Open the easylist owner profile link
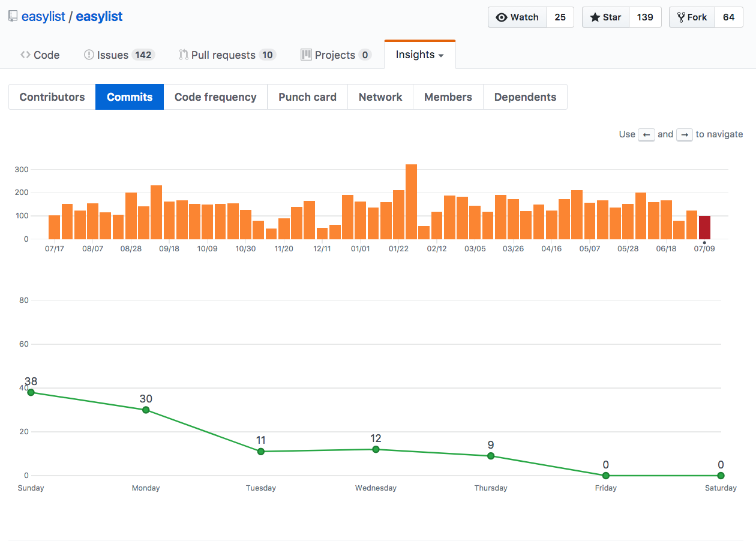This screenshot has width=756, height=553. point(43,17)
